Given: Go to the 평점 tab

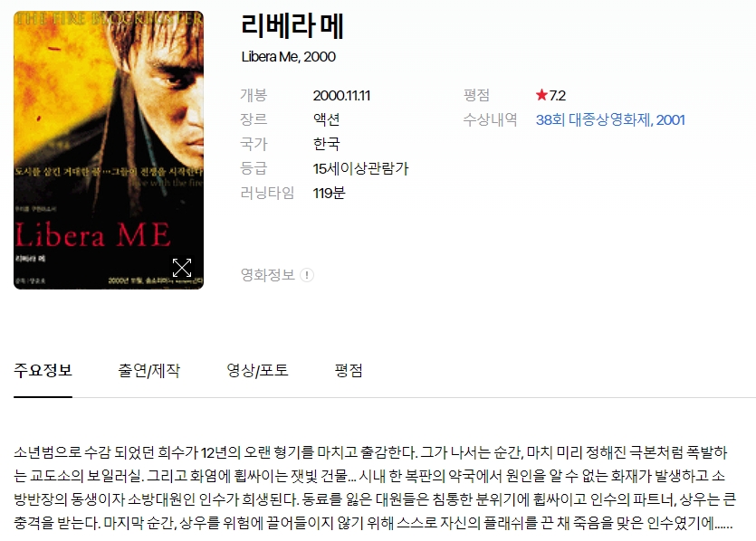Looking at the screenshot, I should point(349,370).
